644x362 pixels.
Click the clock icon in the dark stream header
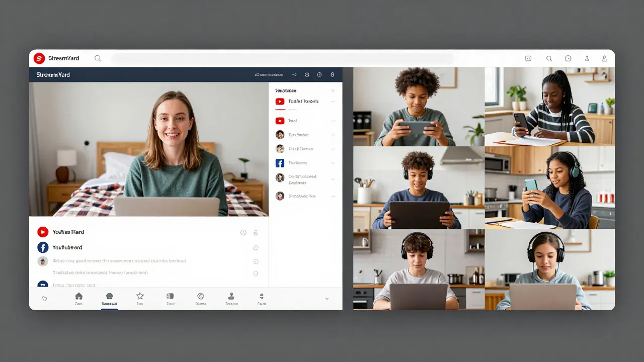click(x=319, y=74)
